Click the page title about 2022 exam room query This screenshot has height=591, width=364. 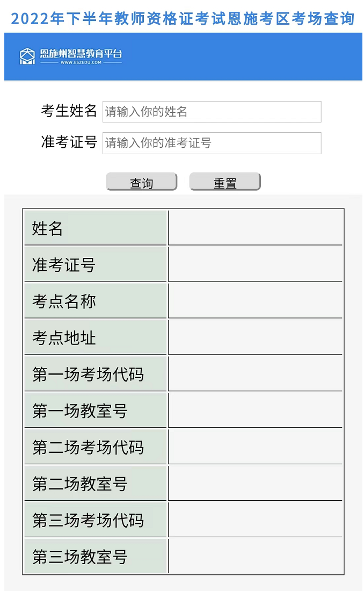(x=183, y=19)
